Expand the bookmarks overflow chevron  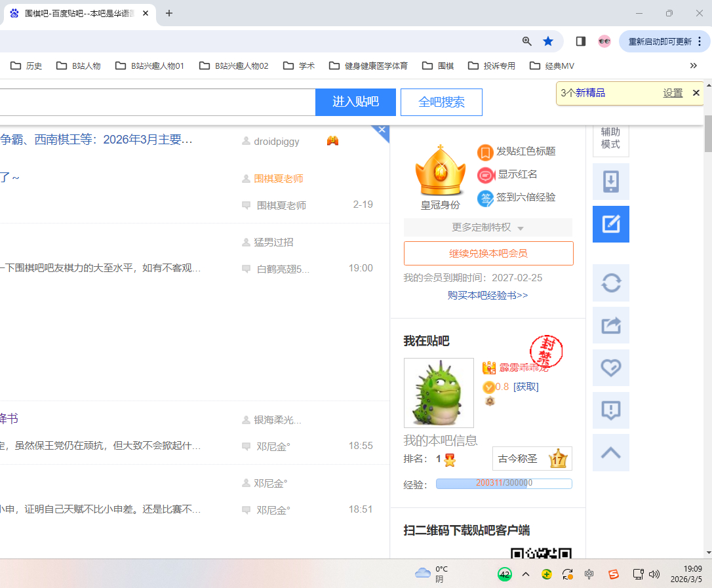point(694,66)
